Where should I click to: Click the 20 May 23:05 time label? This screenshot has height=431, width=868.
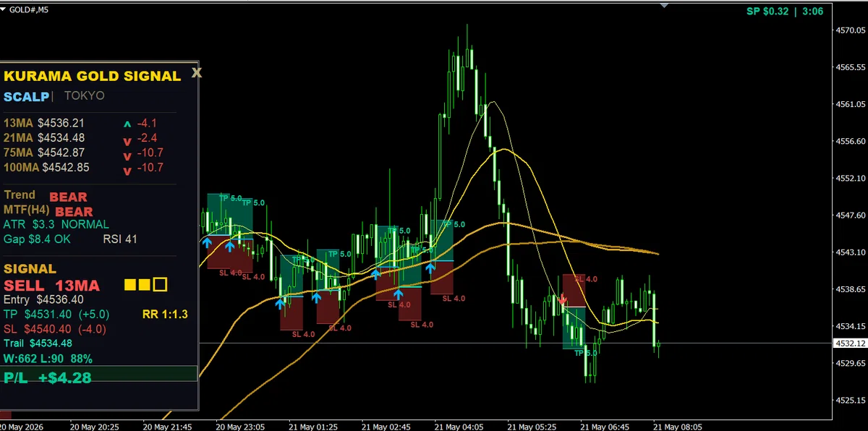point(240,426)
